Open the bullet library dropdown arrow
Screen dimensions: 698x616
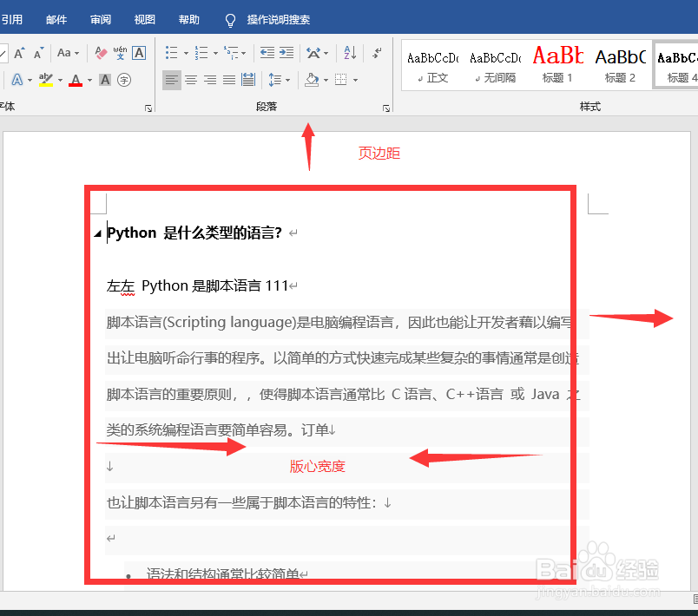(186, 54)
